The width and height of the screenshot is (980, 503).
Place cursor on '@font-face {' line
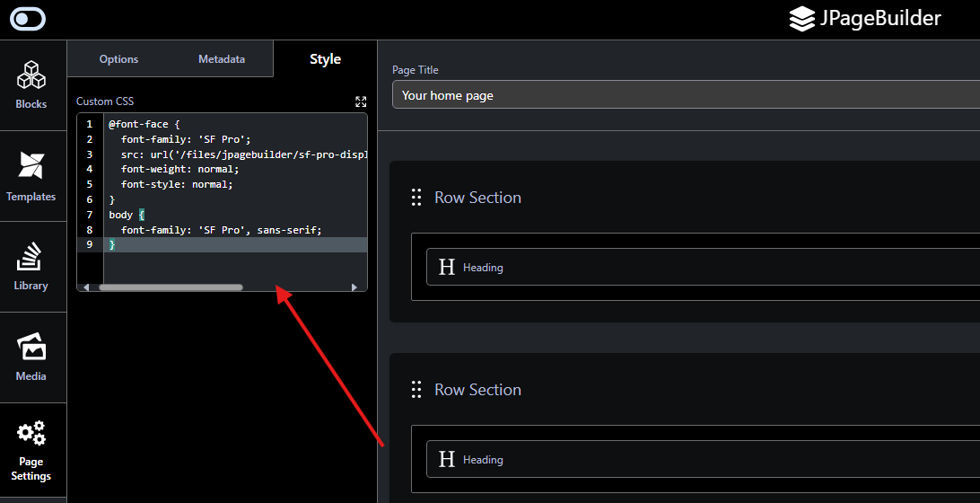tap(144, 124)
